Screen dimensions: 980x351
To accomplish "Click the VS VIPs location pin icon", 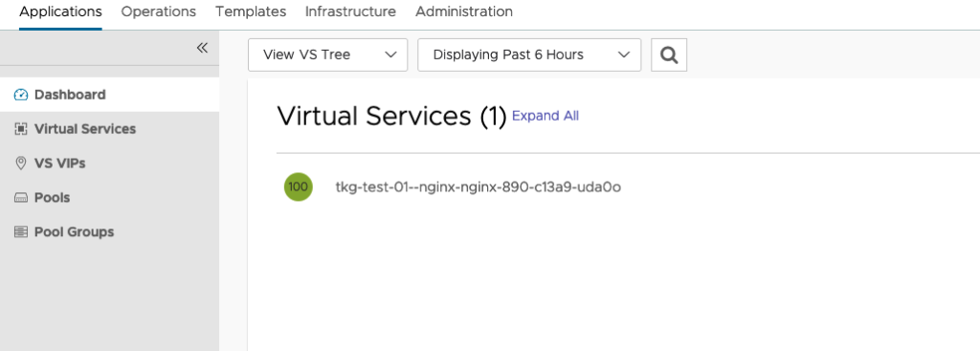I will point(21,164).
